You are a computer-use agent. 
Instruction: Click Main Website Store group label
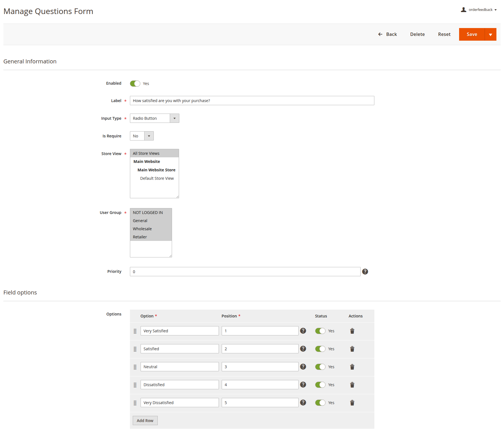coord(156,170)
